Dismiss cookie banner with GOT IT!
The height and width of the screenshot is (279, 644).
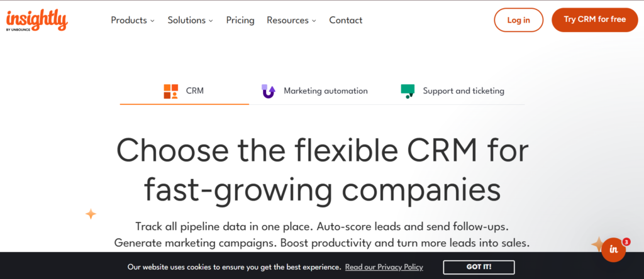(479, 267)
